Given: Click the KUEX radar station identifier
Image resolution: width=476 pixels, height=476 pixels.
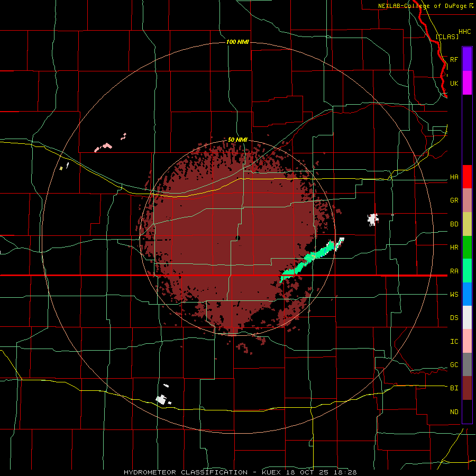Looking at the screenshot, I should point(271,472).
